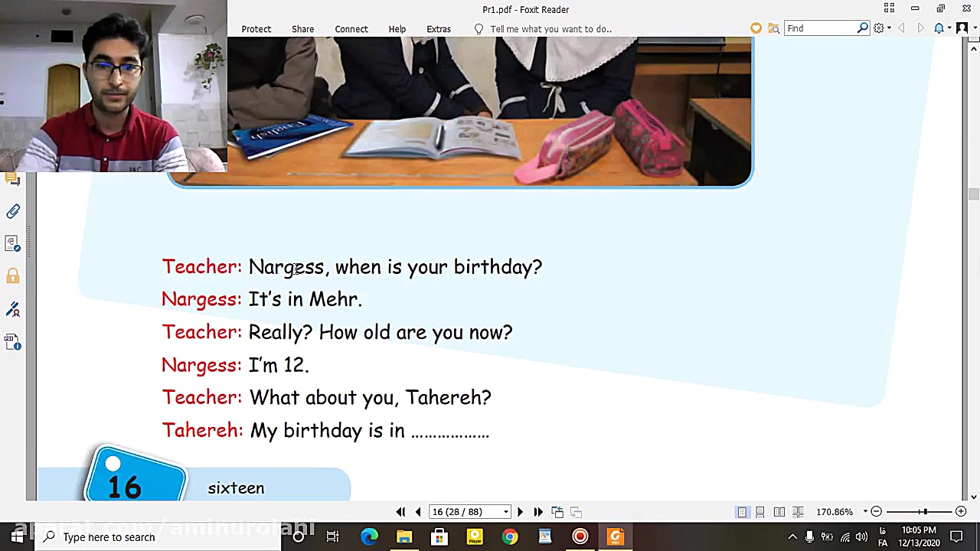Open the find settings gear
Image resolution: width=980 pixels, height=551 pixels.
coord(879,28)
